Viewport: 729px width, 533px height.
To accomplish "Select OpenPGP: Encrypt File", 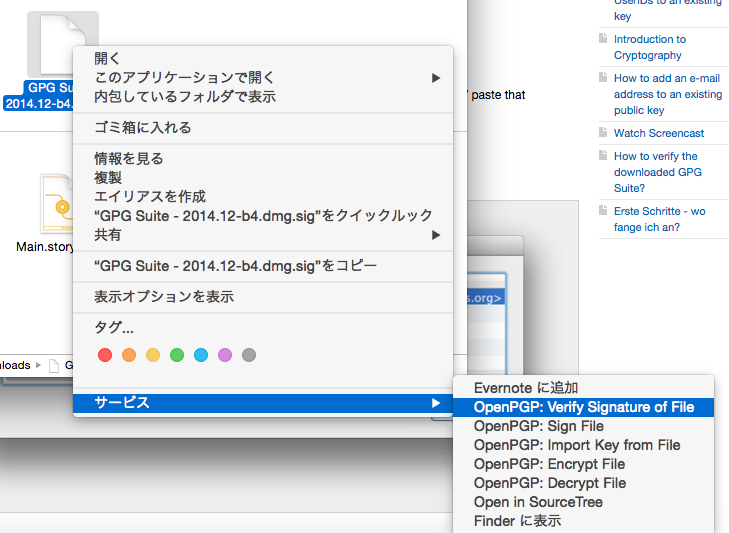I will pyautogui.click(x=583, y=464).
